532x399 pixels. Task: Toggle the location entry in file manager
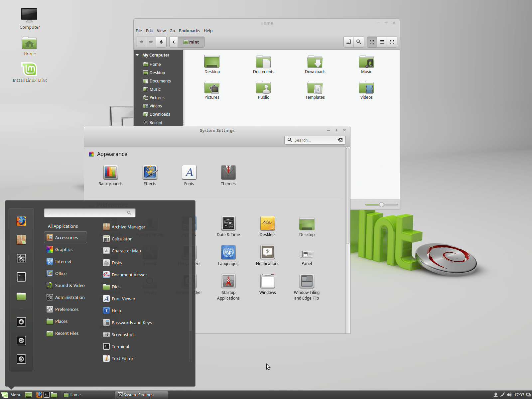(349, 42)
